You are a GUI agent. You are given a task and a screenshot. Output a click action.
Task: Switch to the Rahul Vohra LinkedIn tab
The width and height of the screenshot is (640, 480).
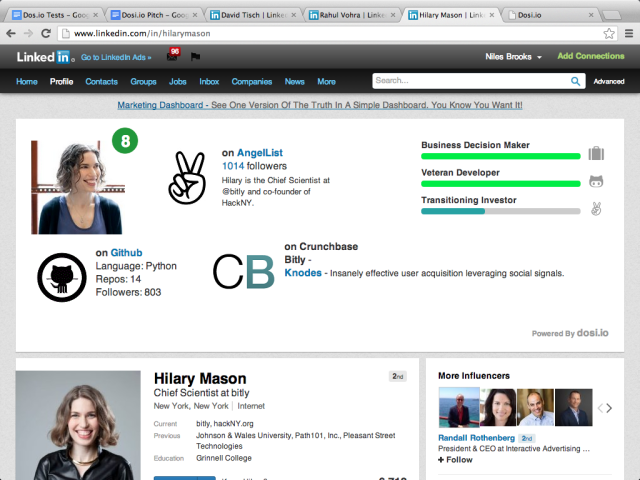pos(351,15)
